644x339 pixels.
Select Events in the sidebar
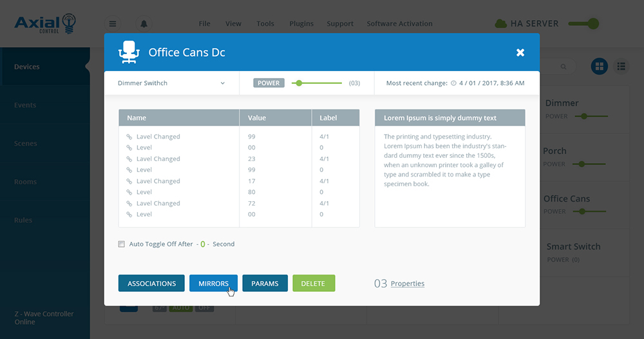[45, 105]
